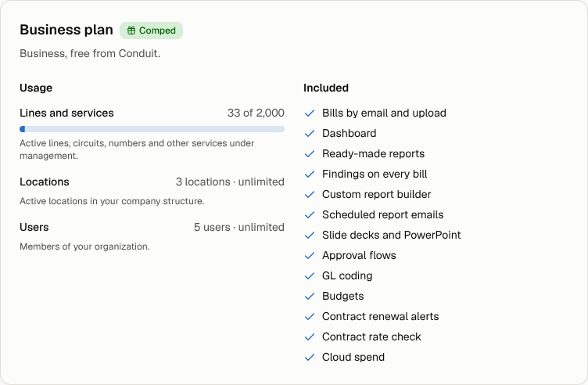The height and width of the screenshot is (385, 588).
Task: Click the Included section heading
Action: (326, 88)
